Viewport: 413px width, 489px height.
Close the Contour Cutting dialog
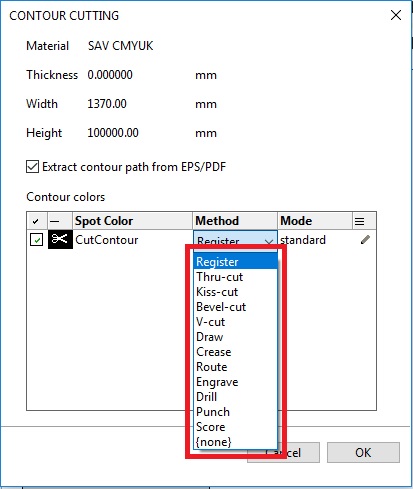coord(396,15)
